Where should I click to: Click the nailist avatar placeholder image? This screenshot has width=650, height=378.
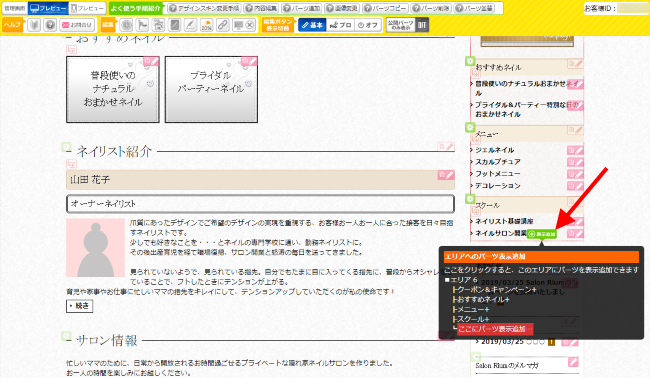point(95,247)
